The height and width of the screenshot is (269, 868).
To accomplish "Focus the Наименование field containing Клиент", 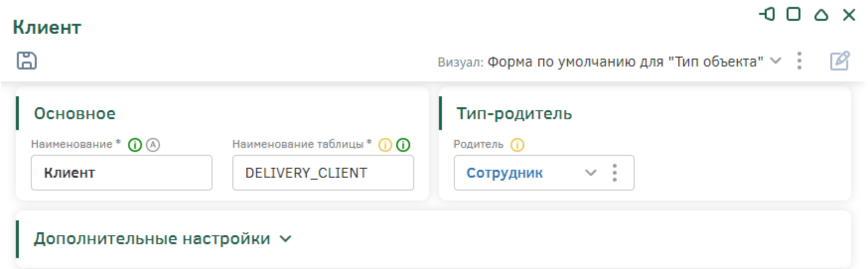I will tap(122, 173).
